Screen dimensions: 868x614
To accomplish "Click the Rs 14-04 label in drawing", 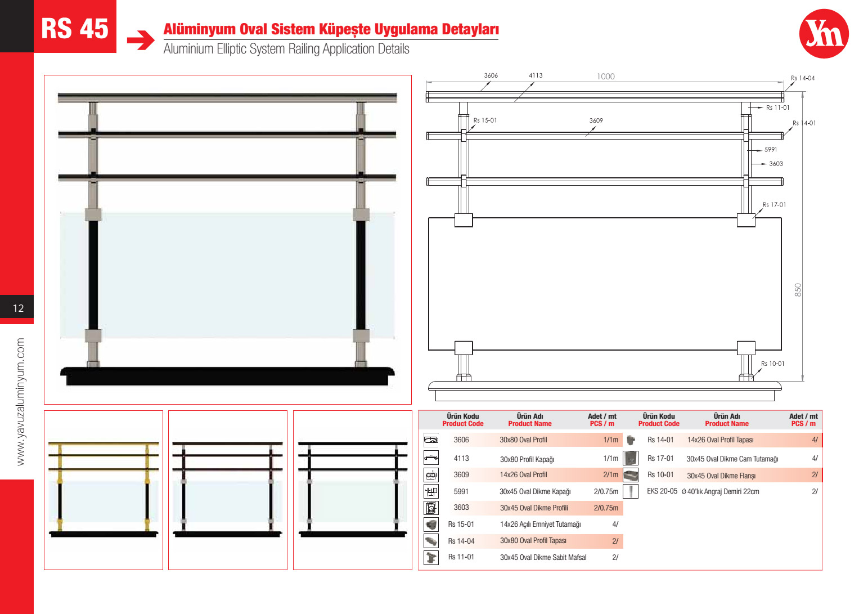I will point(802,78).
